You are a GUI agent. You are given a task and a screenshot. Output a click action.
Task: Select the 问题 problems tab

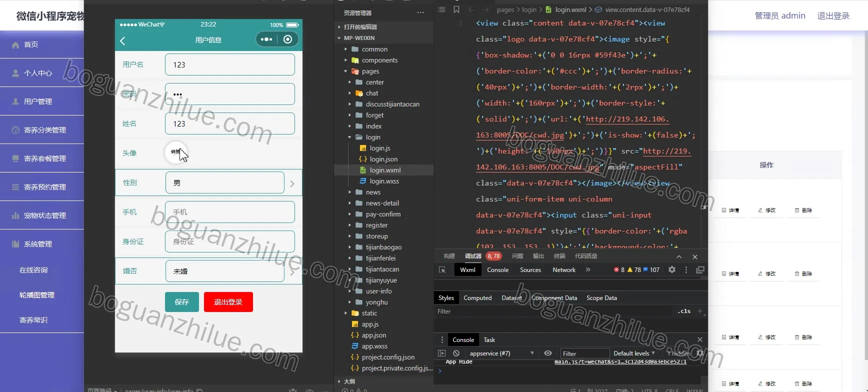coord(517,256)
